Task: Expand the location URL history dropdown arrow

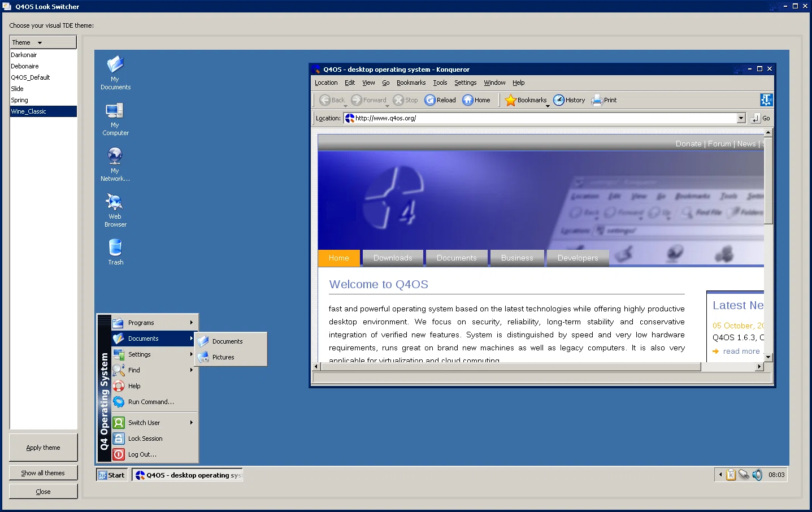Action: [x=741, y=118]
